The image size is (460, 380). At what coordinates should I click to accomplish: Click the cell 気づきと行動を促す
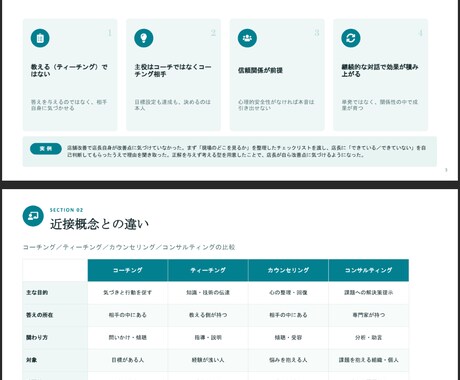coord(128,293)
